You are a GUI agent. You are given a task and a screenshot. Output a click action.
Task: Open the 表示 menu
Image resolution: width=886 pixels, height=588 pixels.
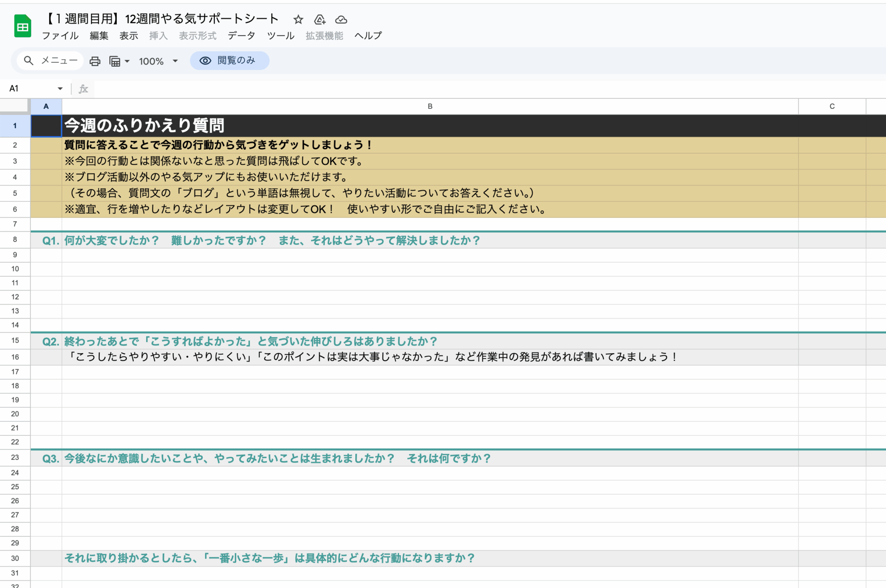[x=129, y=36]
